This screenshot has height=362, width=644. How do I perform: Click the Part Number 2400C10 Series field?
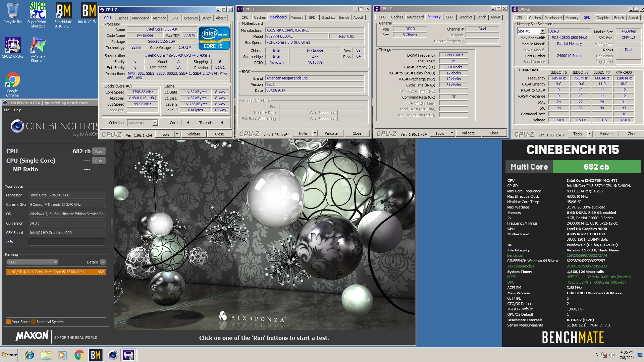click(x=570, y=56)
